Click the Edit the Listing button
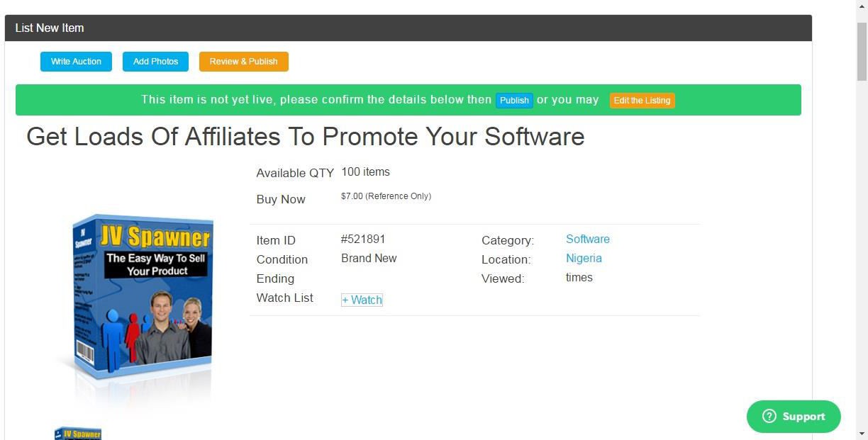 click(642, 100)
